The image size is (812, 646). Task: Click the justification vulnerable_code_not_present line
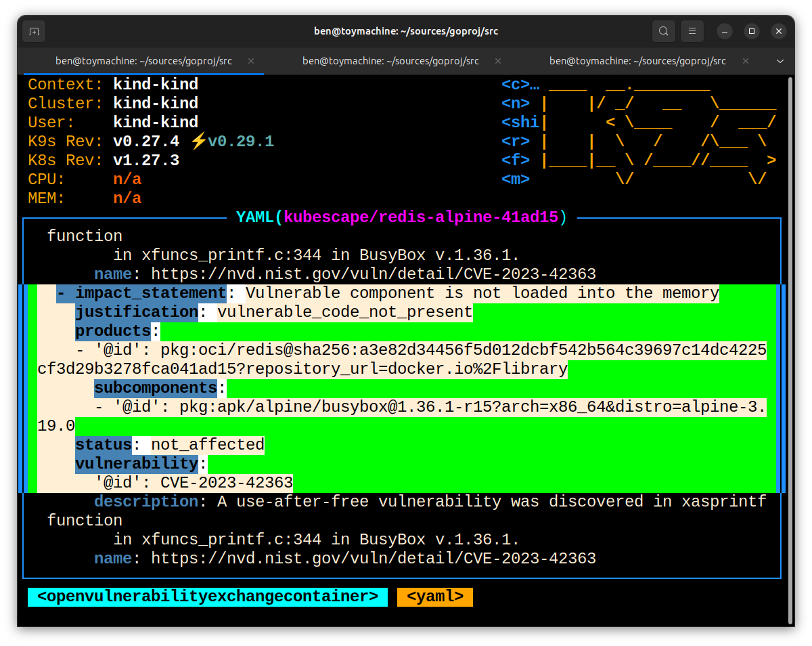pyautogui.click(x=273, y=312)
